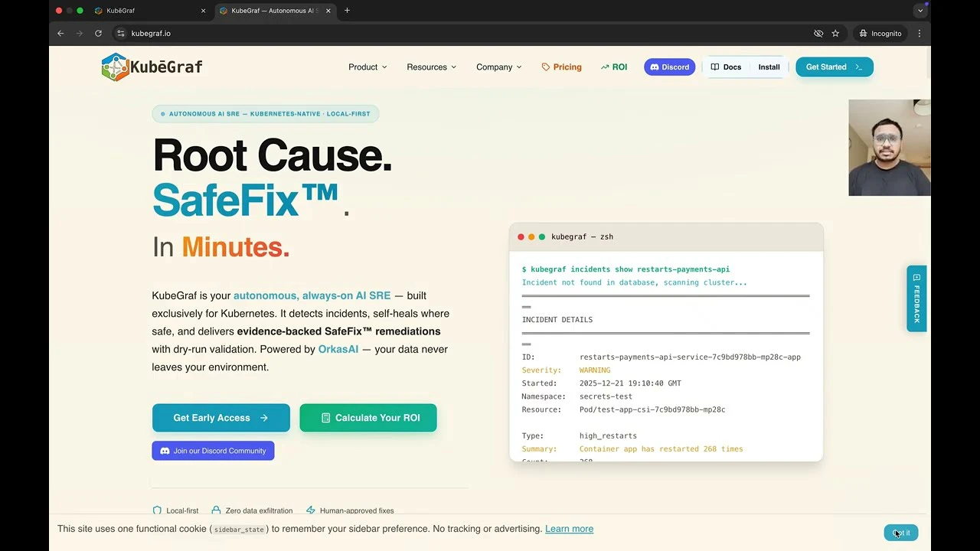Open the Feedback side tab
The image size is (980, 551).
[916, 298]
